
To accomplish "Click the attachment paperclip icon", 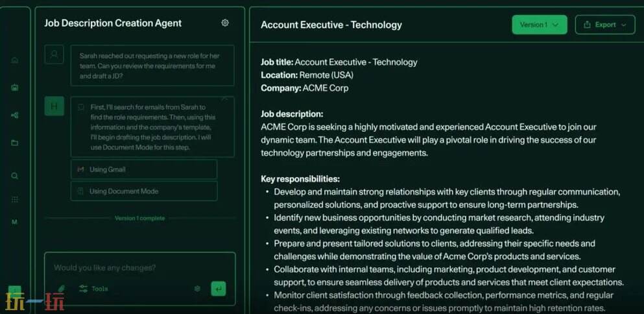I will pyautogui.click(x=62, y=289).
